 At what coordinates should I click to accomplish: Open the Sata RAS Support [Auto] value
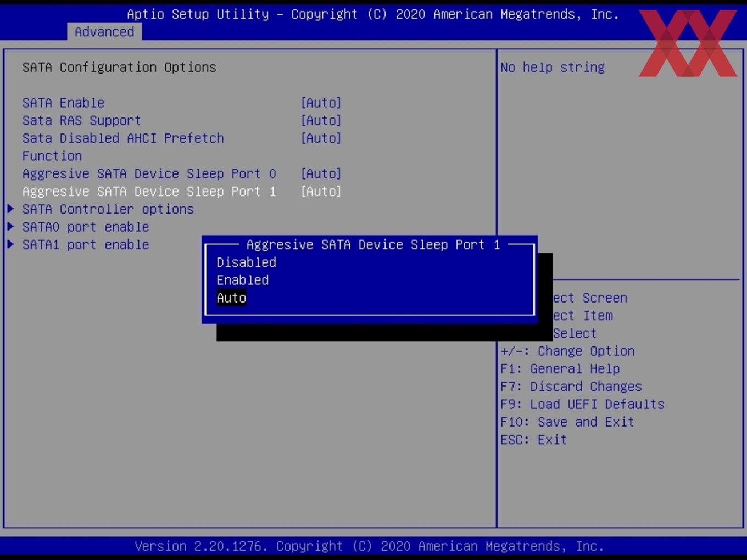pyautogui.click(x=321, y=120)
